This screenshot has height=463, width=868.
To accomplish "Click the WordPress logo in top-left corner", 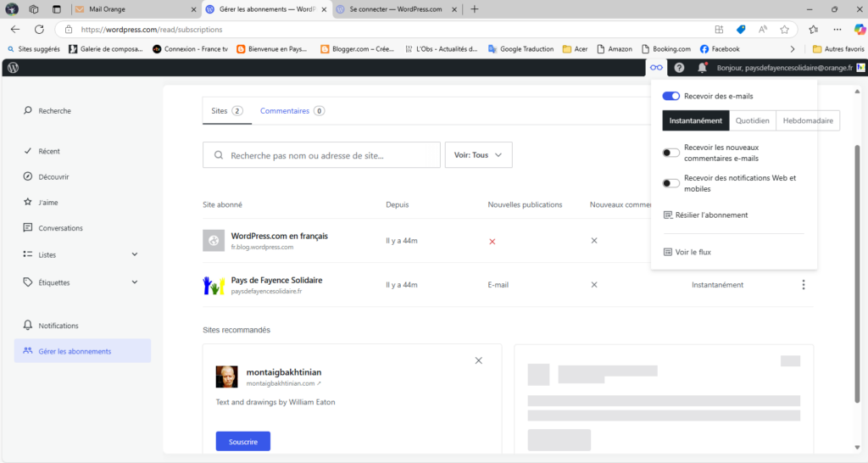I will pyautogui.click(x=13, y=67).
